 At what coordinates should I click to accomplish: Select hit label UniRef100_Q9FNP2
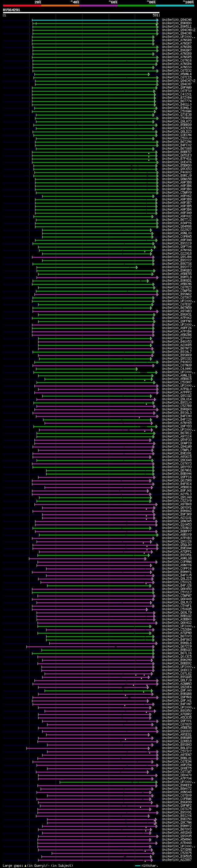coord(177,806)
